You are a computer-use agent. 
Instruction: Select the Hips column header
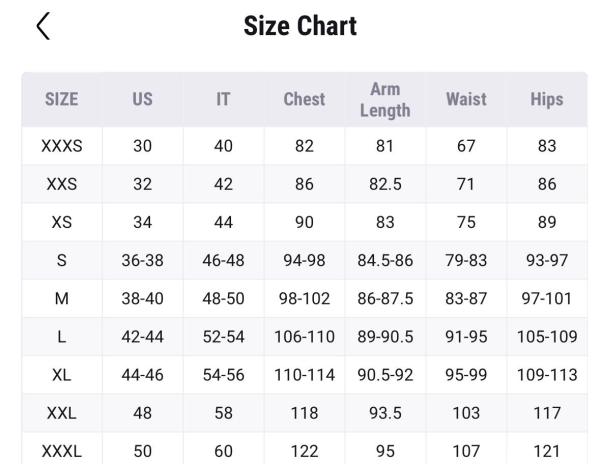[x=547, y=99]
